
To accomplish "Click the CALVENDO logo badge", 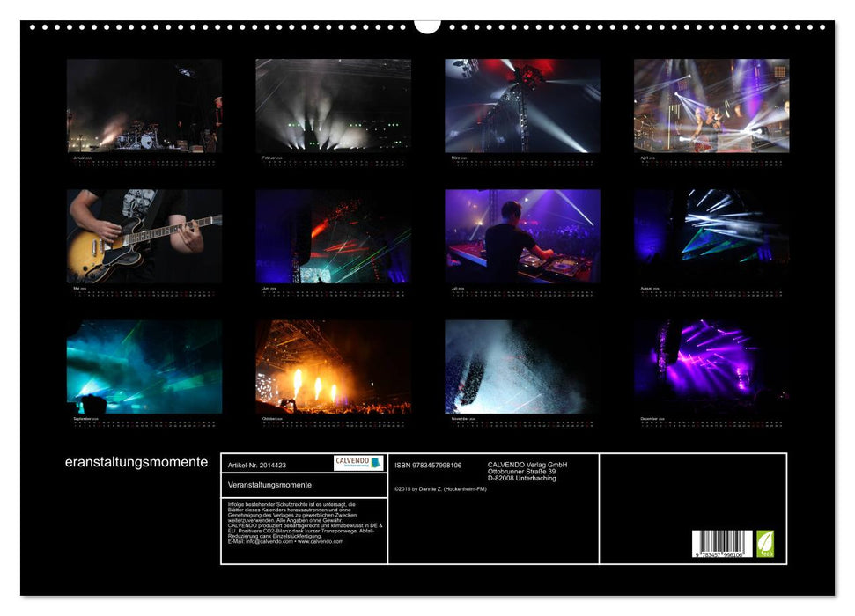I will [x=358, y=463].
